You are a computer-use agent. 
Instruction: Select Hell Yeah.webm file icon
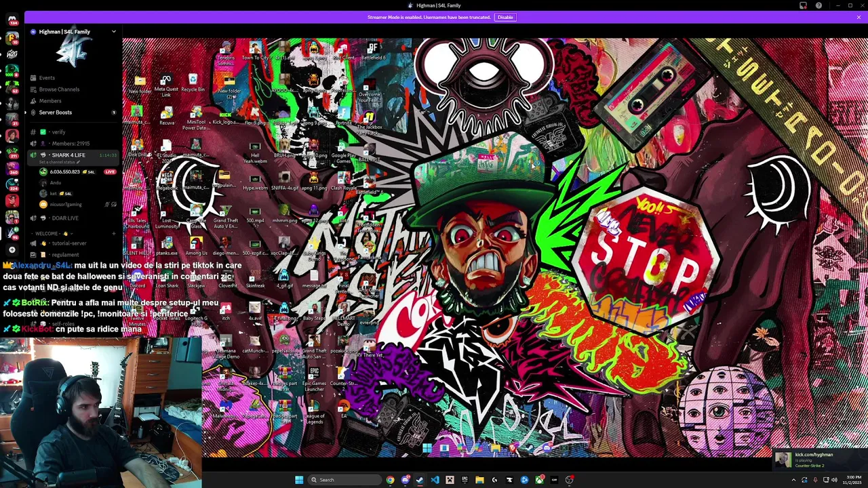click(x=255, y=154)
